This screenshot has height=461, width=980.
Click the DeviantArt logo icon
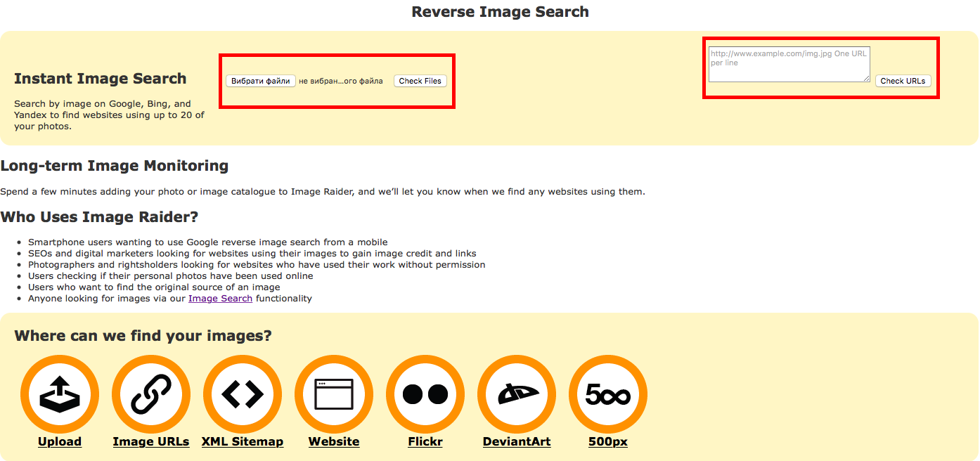[517, 394]
